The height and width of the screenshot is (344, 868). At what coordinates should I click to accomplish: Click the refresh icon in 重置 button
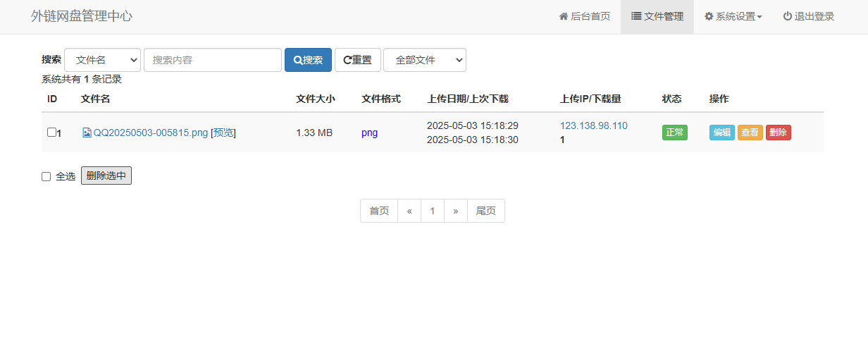pos(347,60)
